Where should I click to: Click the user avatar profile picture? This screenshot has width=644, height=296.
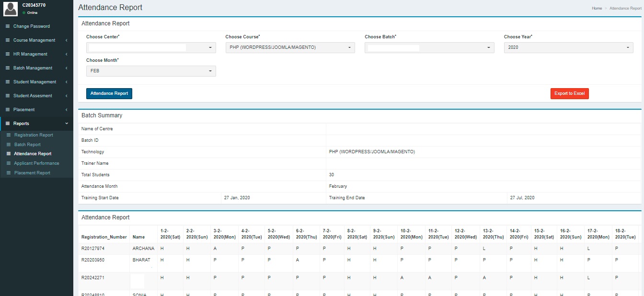coord(11,8)
